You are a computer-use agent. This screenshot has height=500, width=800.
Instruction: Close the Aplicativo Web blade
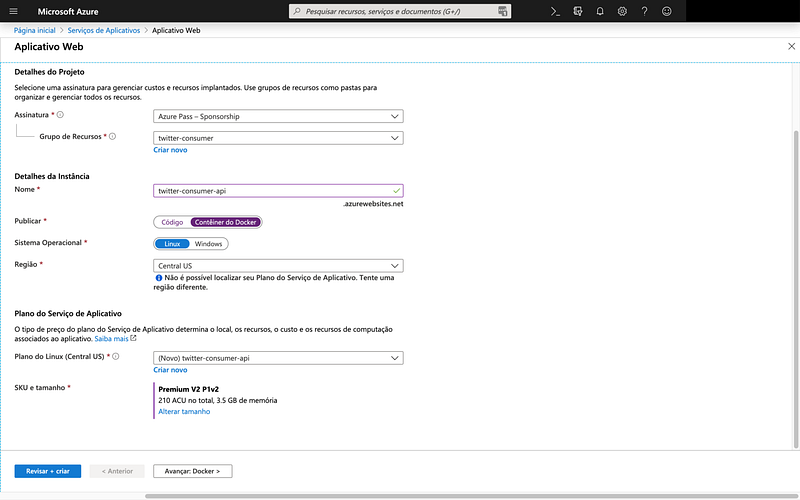791,46
